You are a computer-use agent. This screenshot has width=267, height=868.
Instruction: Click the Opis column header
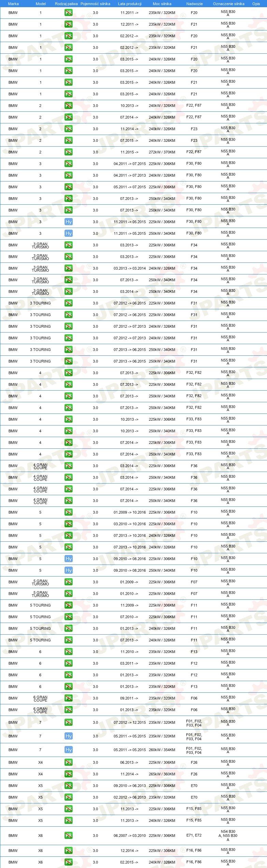(x=256, y=4)
